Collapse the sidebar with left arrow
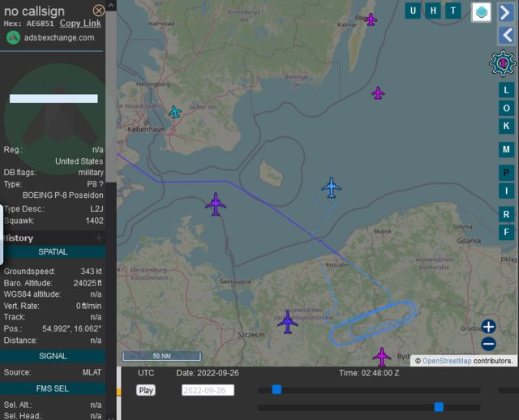The image size is (519, 420). [506, 35]
